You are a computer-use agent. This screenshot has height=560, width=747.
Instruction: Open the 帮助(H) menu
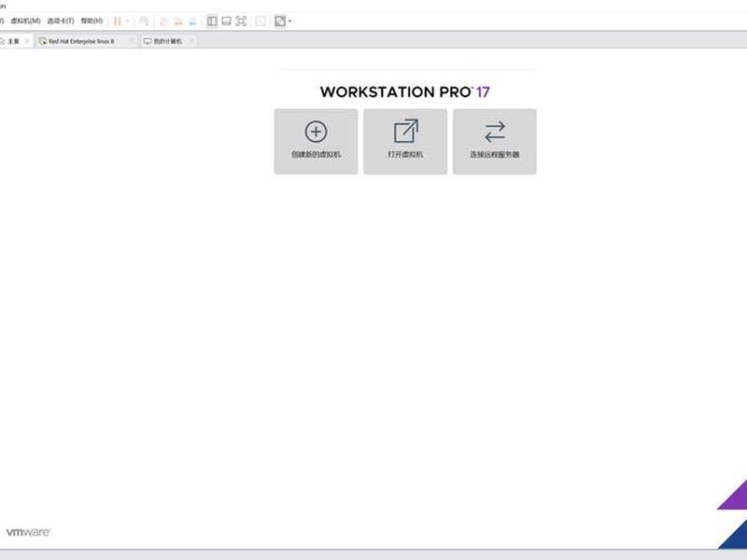[x=92, y=21]
